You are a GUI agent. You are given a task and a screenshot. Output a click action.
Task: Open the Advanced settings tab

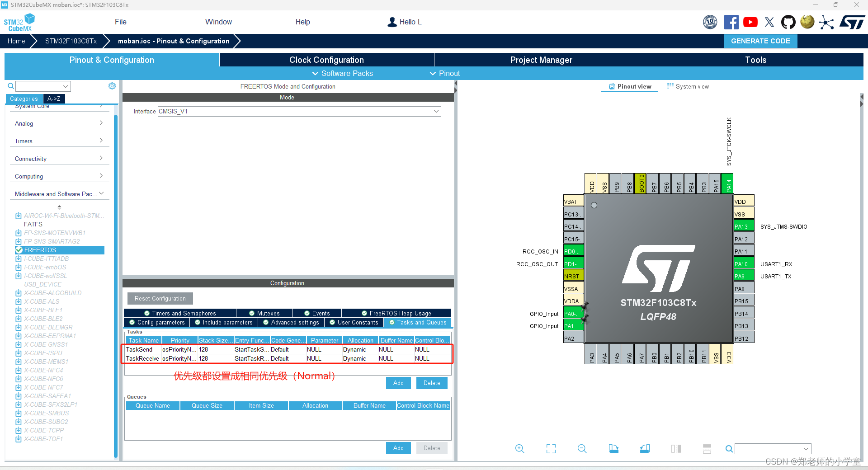pyautogui.click(x=291, y=322)
